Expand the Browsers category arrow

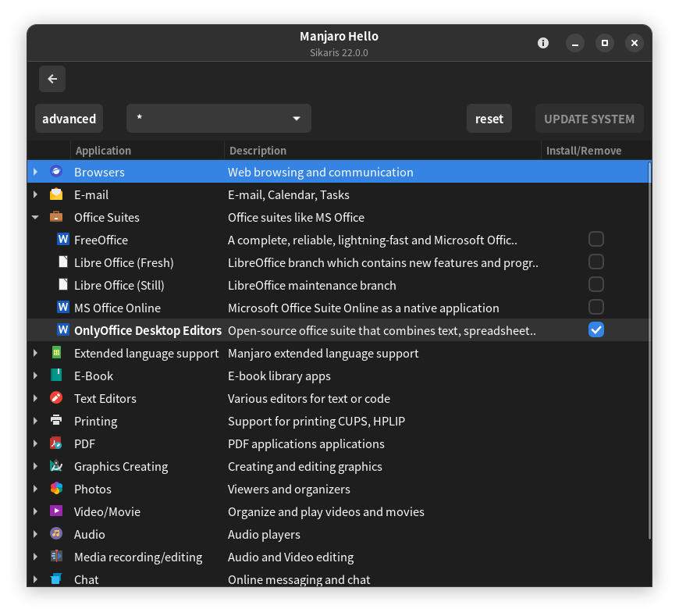click(x=35, y=172)
